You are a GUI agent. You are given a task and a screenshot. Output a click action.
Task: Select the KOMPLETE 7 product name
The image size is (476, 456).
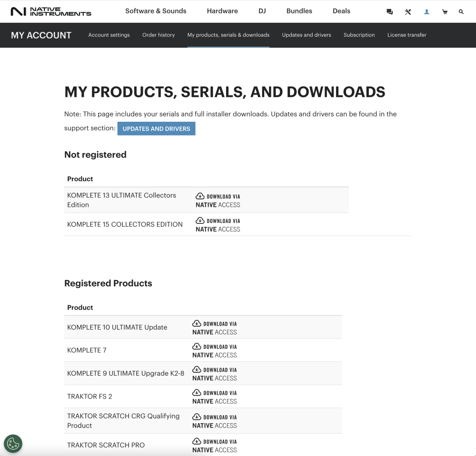[x=87, y=350]
